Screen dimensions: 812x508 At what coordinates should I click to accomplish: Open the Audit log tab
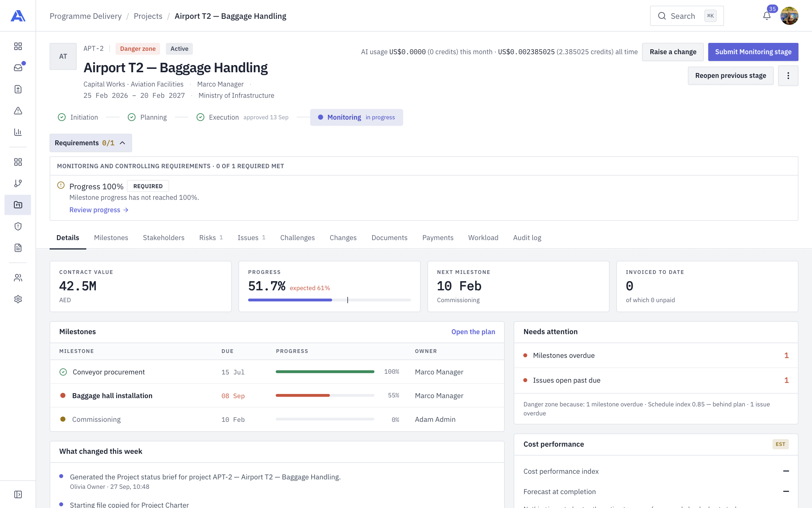pos(527,238)
